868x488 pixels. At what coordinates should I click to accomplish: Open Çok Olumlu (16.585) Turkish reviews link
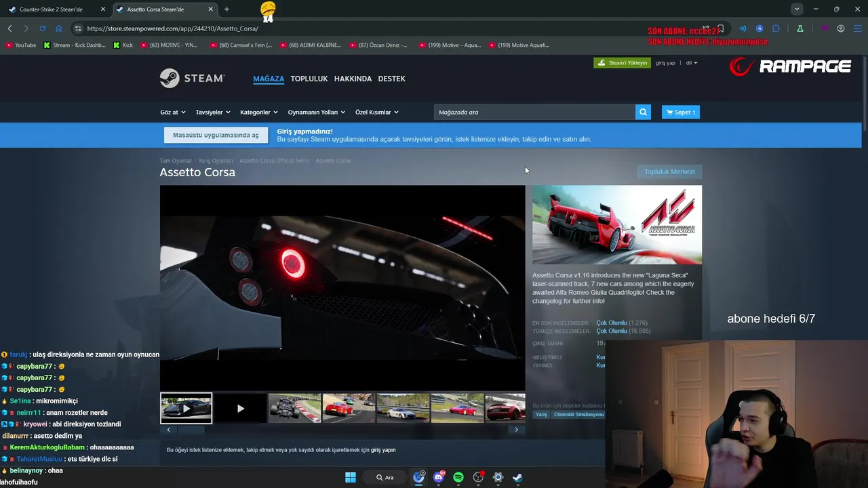pyautogui.click(x=623, y=331)
